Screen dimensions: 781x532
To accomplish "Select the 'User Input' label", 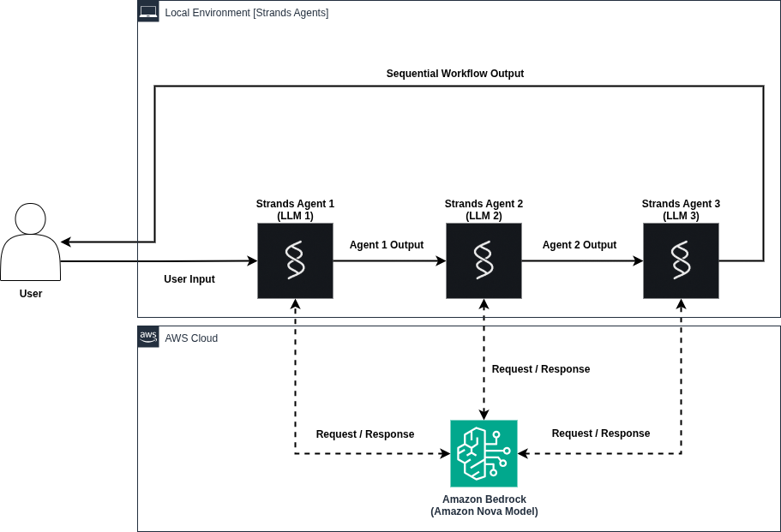I will tap(189, 279).
